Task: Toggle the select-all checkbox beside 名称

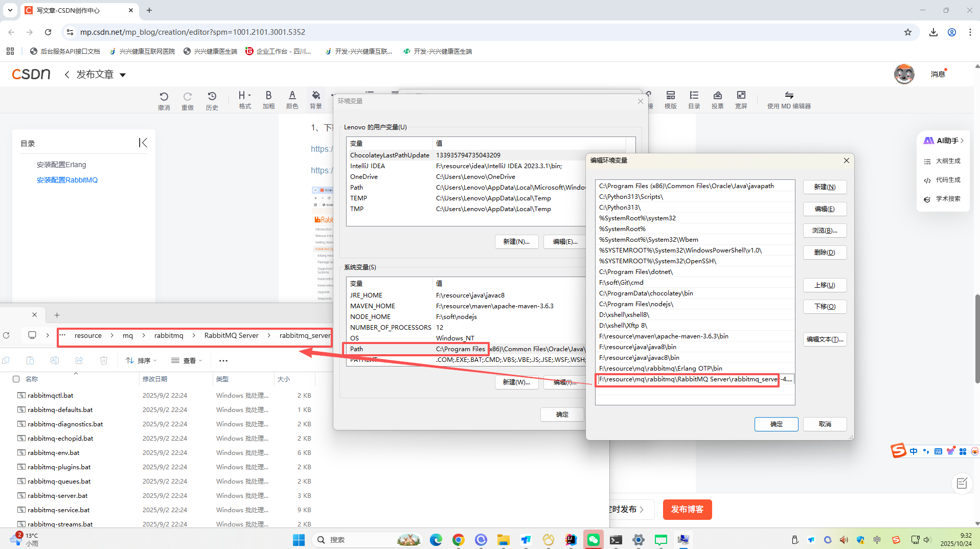Action: pos(16,379)
